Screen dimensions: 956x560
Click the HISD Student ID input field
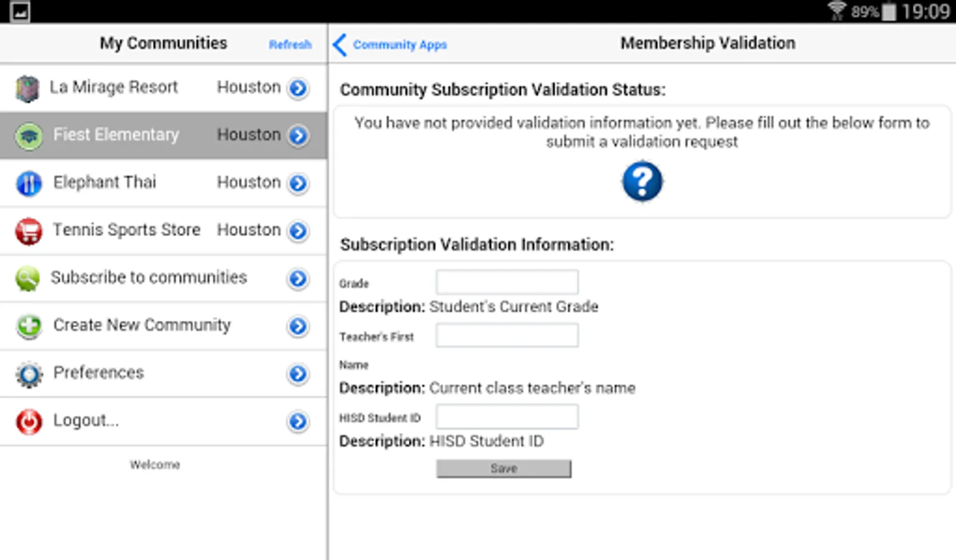507,416
